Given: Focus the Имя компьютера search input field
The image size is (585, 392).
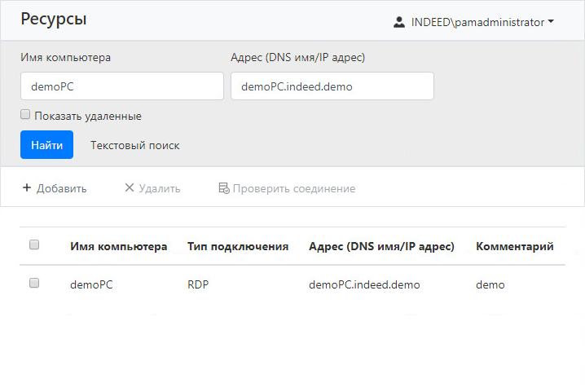Looking at the screenshot, I should [121, 86].
